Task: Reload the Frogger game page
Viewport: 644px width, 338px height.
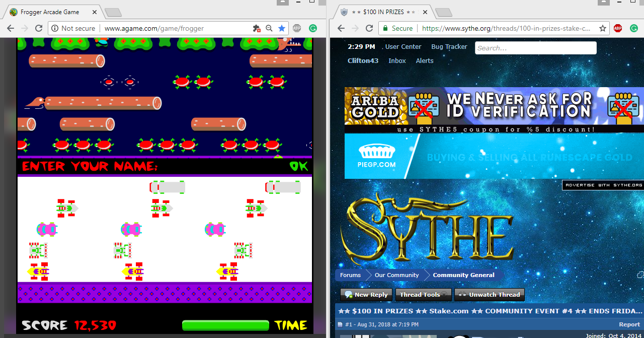Action: pos(39,29)
